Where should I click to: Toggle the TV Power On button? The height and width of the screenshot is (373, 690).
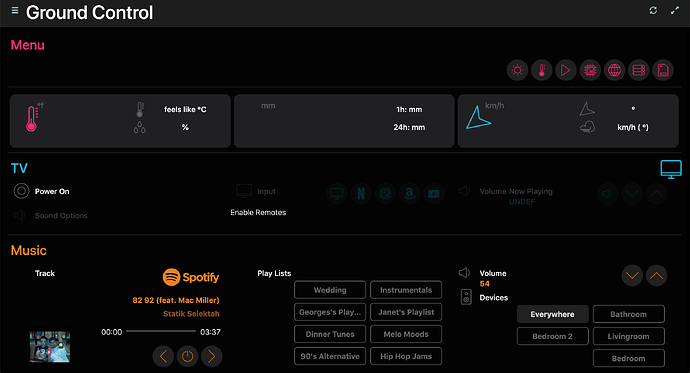point(21,191)
